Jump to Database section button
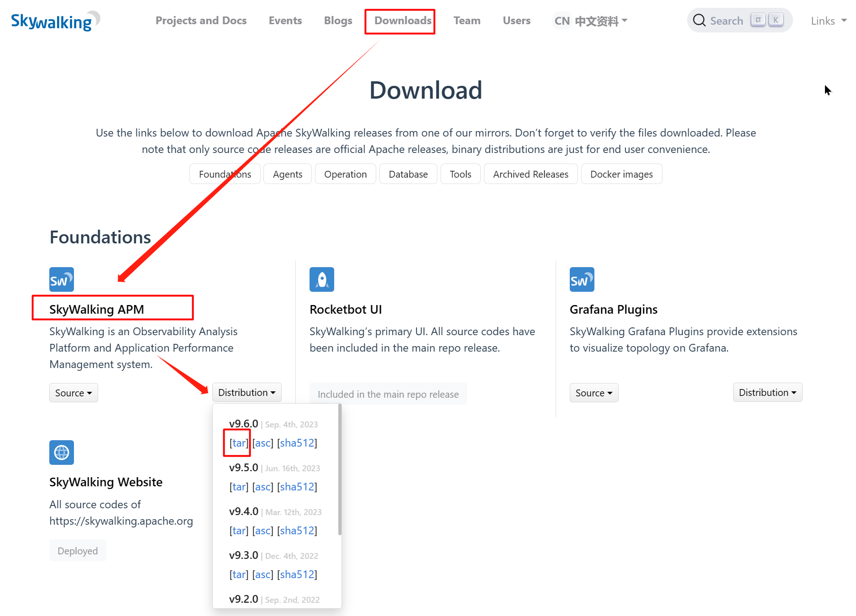The height and width of the screenshot is (616, 856). click(408, 174)
